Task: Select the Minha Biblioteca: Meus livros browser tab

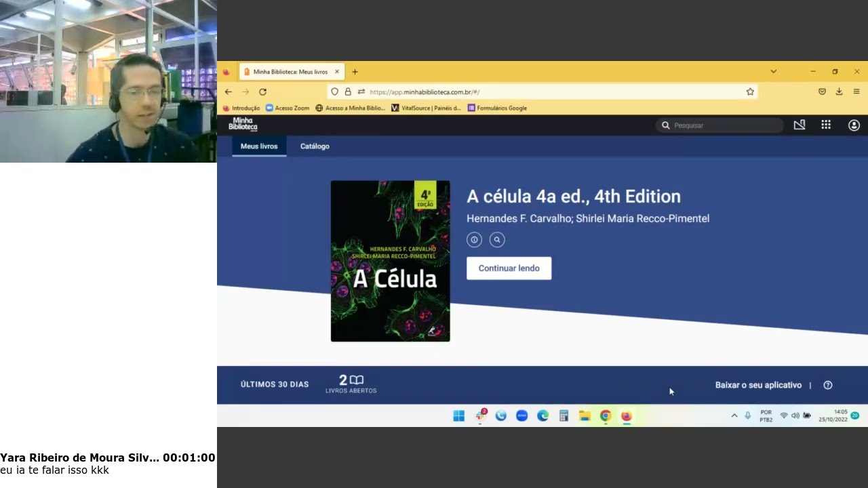Action: (292, 72)
